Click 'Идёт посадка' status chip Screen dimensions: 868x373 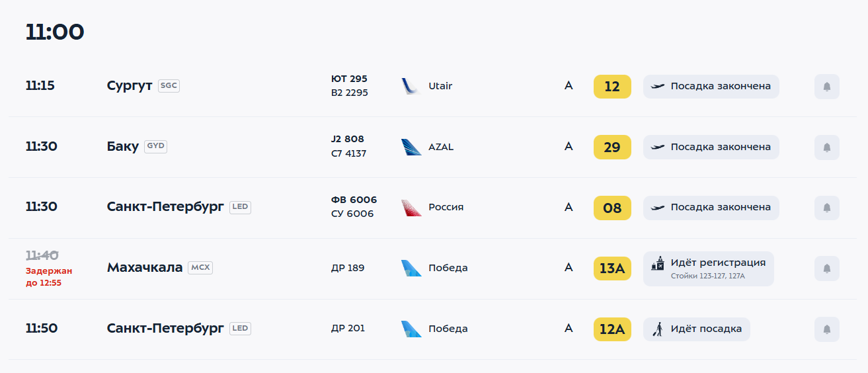697,329
